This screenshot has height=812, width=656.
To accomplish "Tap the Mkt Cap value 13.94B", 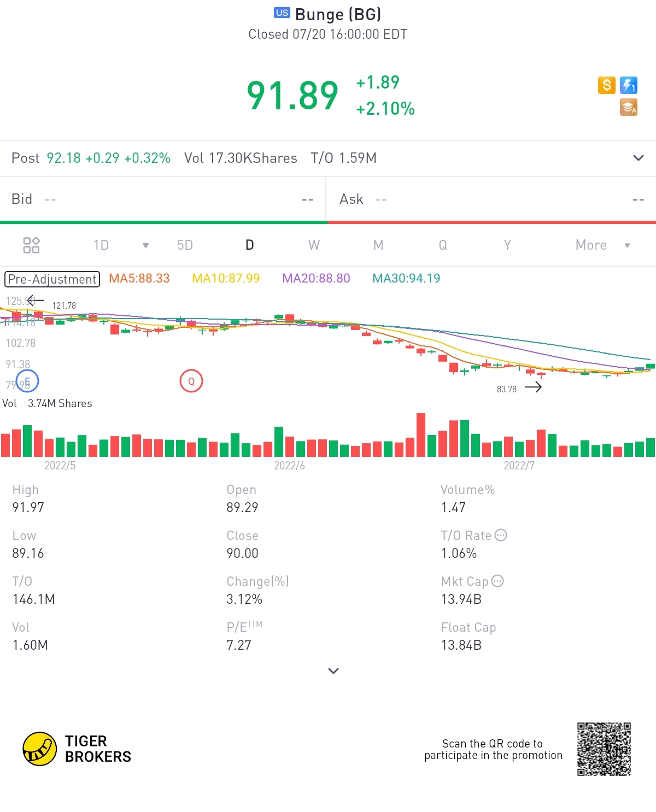I will click(x=461, y=599).
